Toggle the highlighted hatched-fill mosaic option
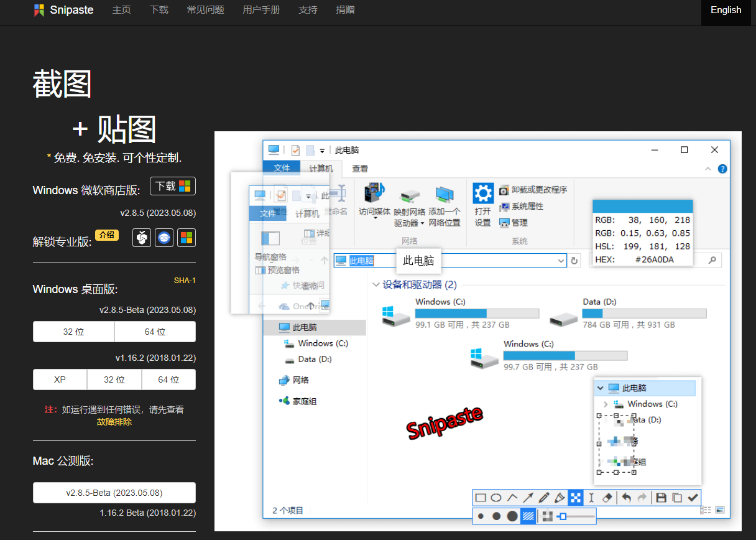Viewport: 756px width, 540px height. point(528,516)
